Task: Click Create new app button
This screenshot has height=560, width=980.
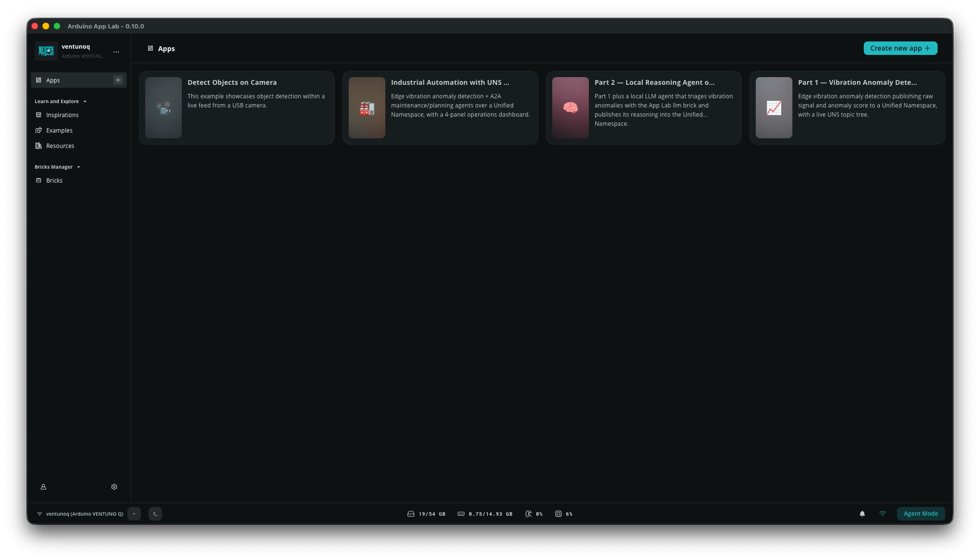Action: coord(900,48)
